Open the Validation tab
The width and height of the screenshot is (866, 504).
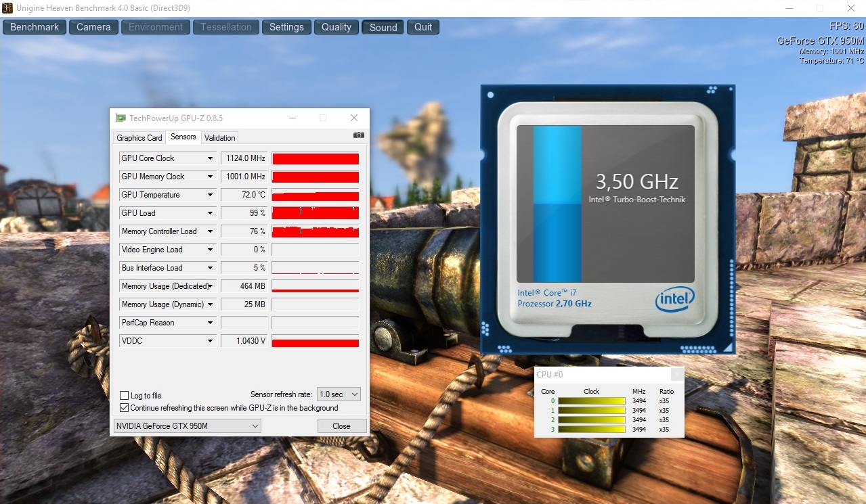tap(220, 138)
